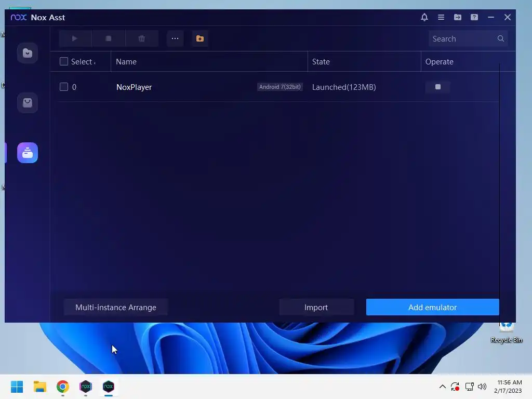Select the highlighted multi-instance sidebar icon
This screenshot has width=532, height=399.
click(x=28, y=153)
